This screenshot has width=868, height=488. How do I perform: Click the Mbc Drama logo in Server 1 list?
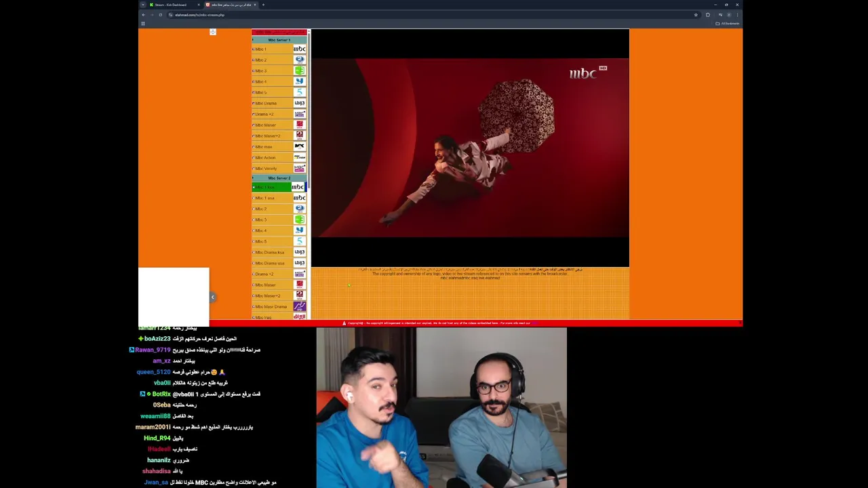[x=299, y=103]
